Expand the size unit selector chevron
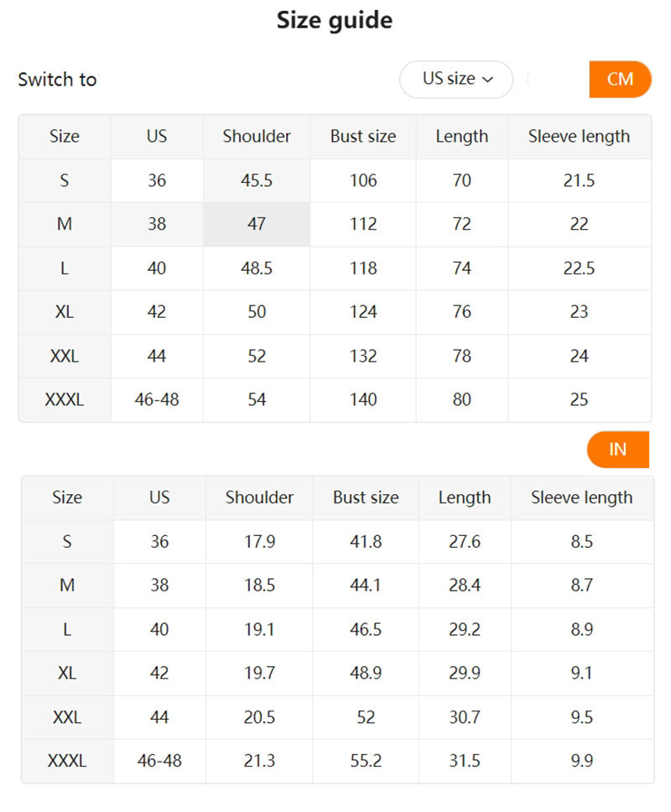The height and width of the screenshot is (812, 671). pyautogui.click(x=489, y=80)
